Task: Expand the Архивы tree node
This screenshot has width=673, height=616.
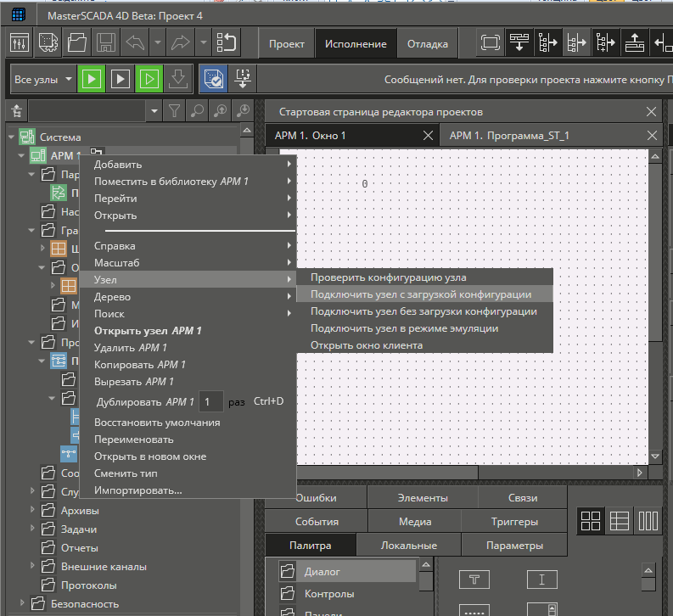Action: 32,510
